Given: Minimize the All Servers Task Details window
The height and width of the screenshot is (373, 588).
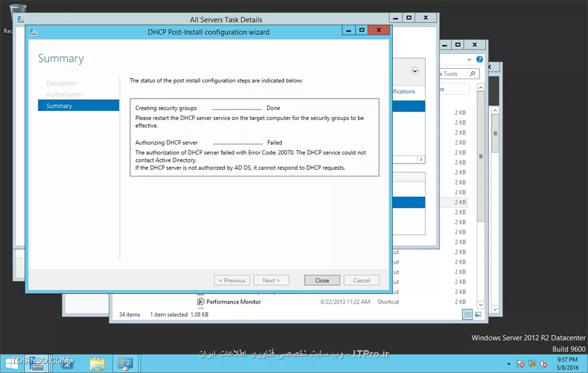Looking at the screenshot, I should (396, 18).
